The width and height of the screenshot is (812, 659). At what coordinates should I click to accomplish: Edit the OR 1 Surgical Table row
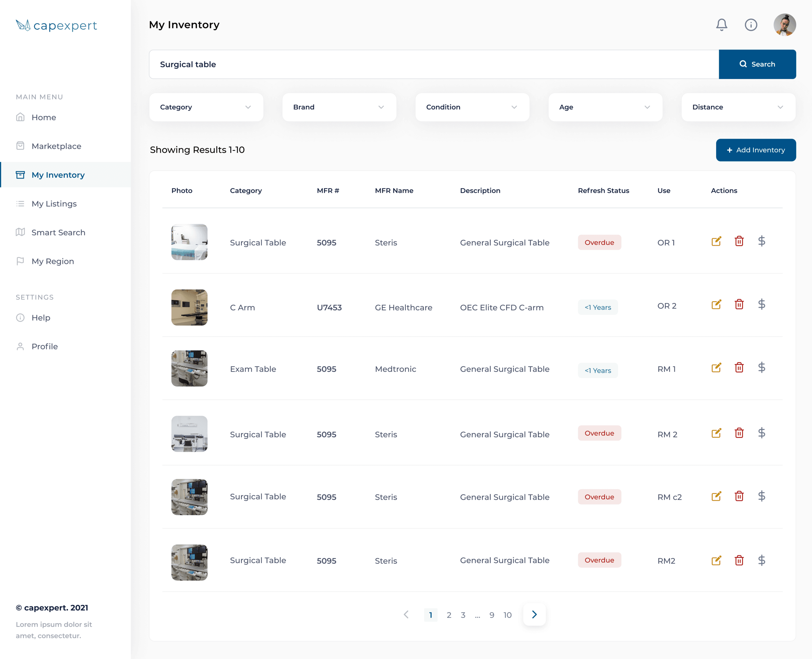coord(716,241)
